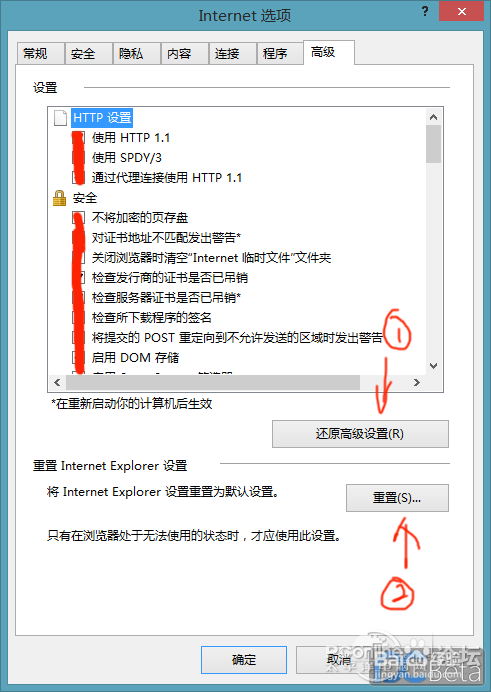Click the list scroll up arrow
Viewport: 491px width, 692px height.
pos(433,117)
